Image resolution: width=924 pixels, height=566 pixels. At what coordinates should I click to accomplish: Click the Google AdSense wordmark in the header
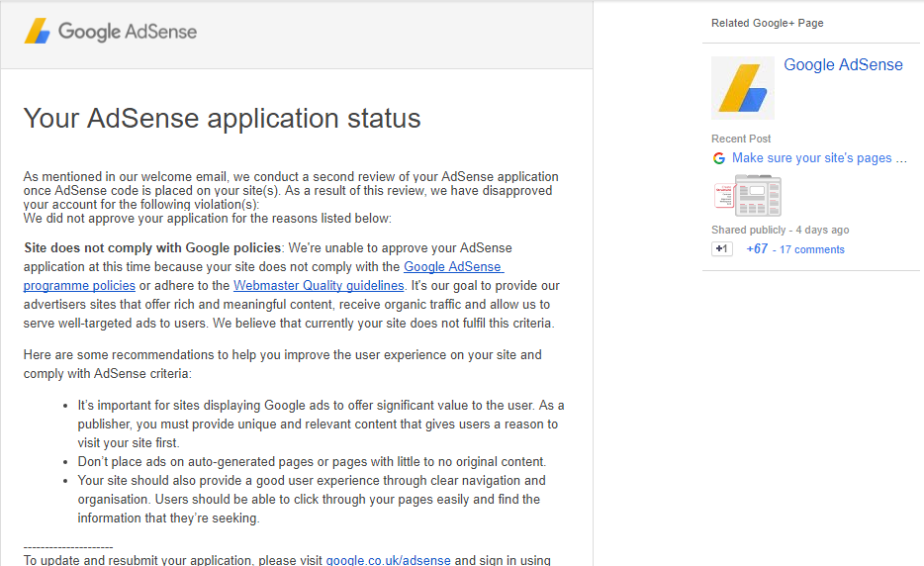(x=128, y=32)
